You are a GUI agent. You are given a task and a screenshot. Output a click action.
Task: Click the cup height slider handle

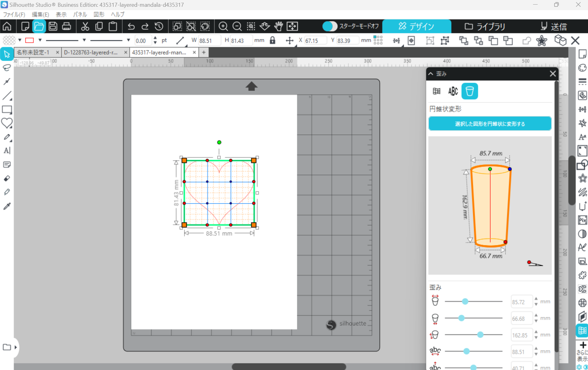click(480, 335)
